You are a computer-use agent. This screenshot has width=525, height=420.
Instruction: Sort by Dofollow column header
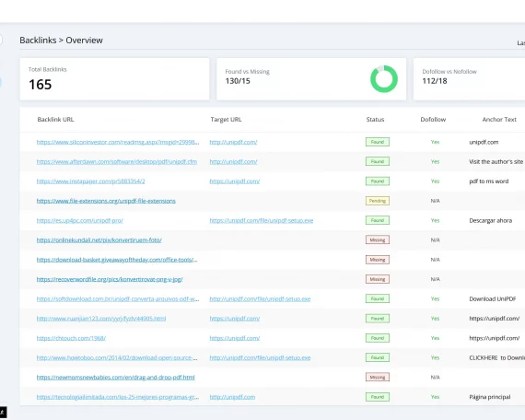(433, 119)
